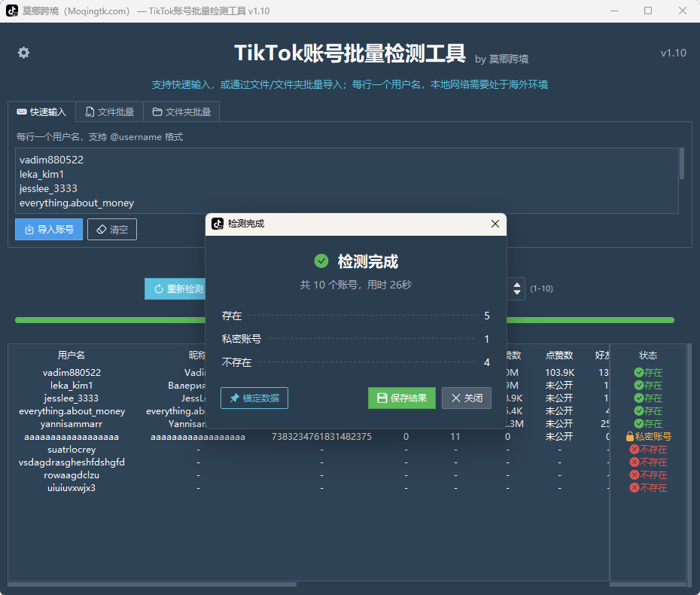Viewport: 700px width, 595px height.
Task: Click the 用户名 column header
Action: click(x=72, y=355)
